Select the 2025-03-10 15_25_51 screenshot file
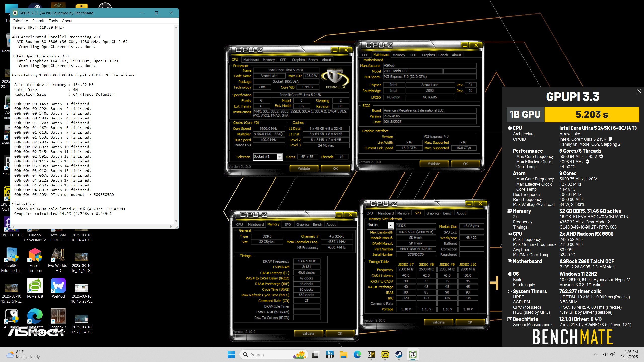 point(12,294)
